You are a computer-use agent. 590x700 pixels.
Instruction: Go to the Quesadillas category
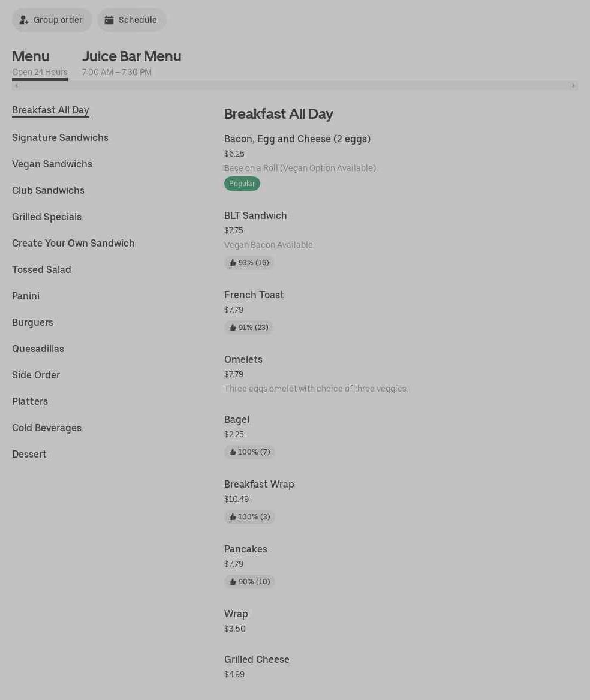(38, 349)
